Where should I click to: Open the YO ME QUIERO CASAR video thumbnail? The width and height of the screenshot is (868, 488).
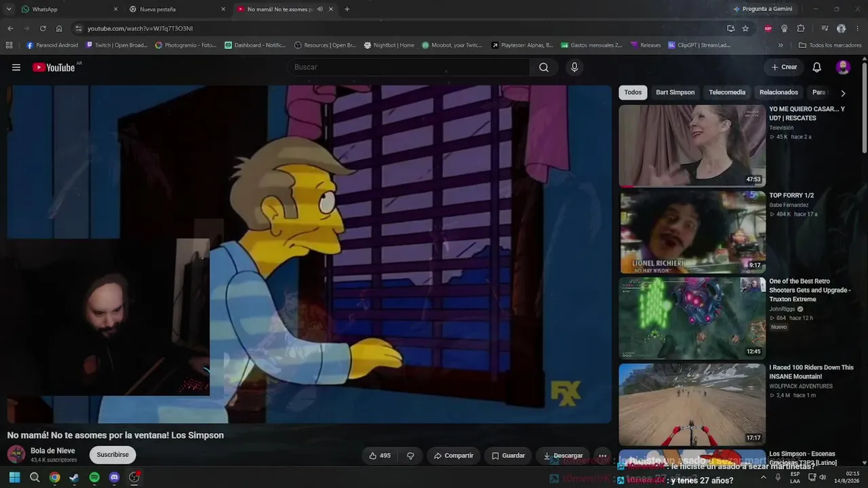(692, 146)
